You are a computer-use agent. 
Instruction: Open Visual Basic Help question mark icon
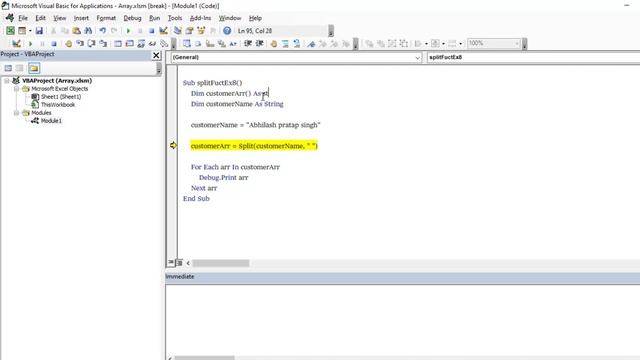[227, 31]
